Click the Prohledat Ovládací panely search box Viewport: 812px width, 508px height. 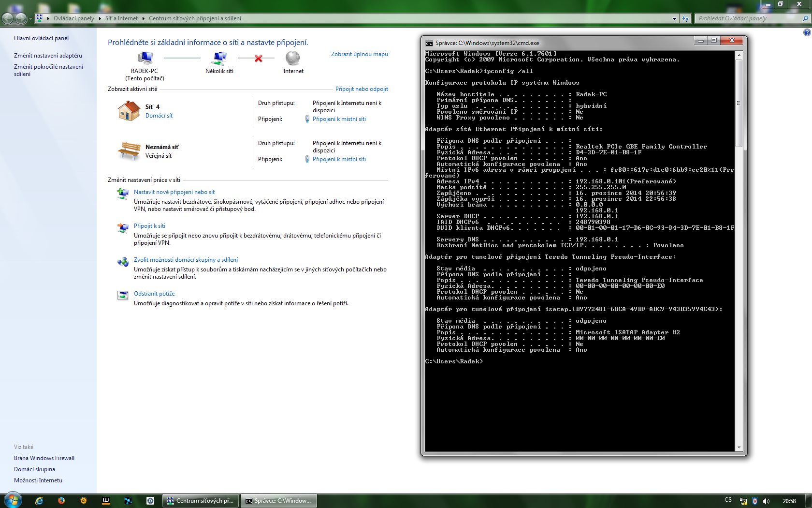click(x=748, y=18)
